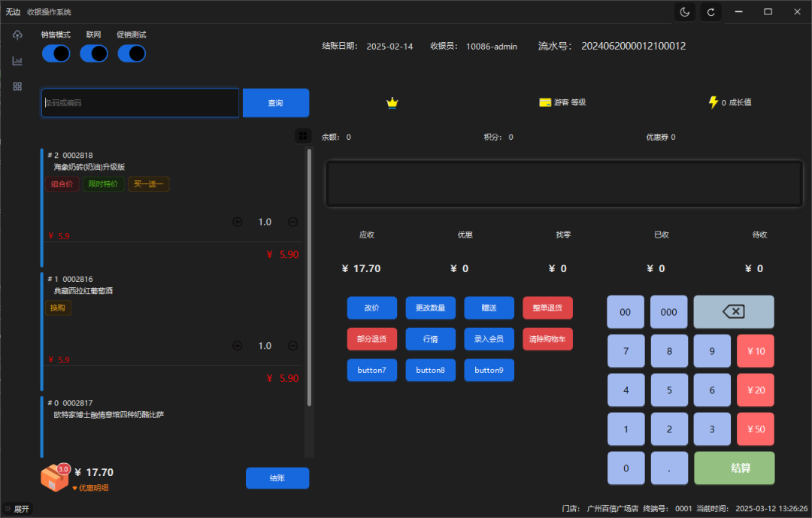Select cart item 典藏西拉红葡萄酒
812x518 pixels.
(x=172, y=332)
